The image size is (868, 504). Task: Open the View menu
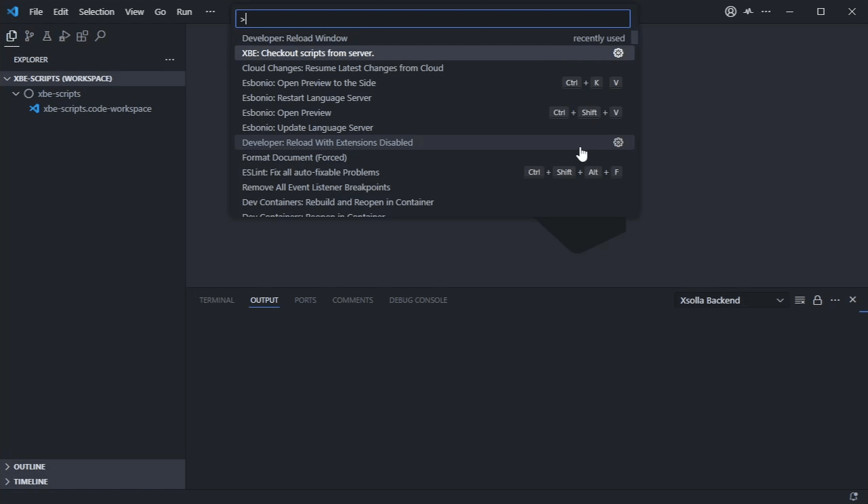pyautogui.click(x=134, y=12)
